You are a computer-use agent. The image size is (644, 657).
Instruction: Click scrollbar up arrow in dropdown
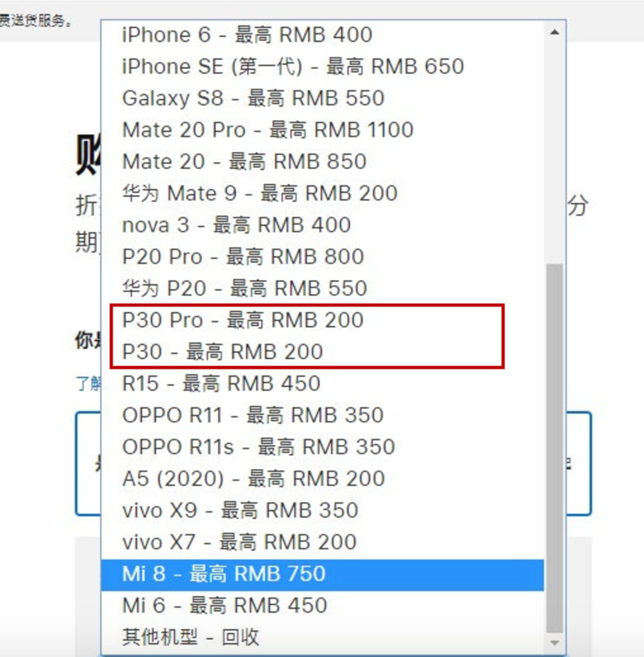coord(554,32)
